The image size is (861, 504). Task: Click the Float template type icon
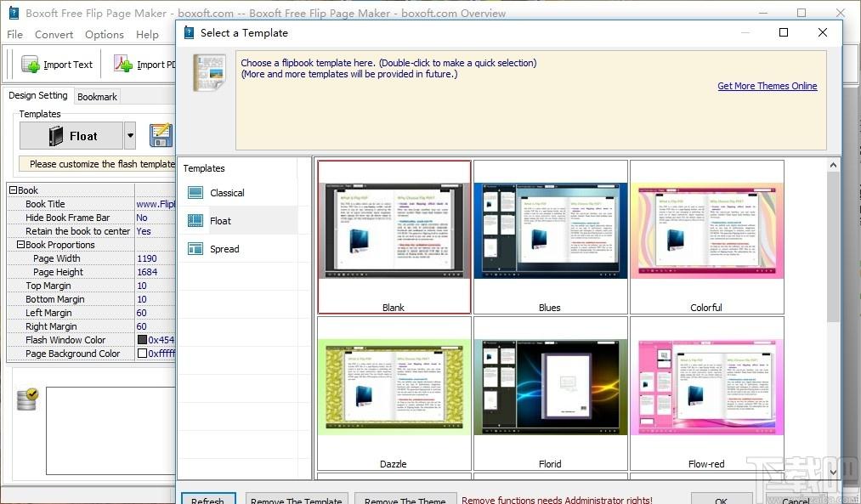[195, 221]
